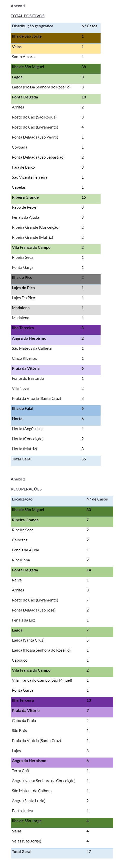Image resolution: width=130 pixels, height=868 pixels.
Task: Click the Distribuição geográfica column header
Action: pyautogui.click(x=33, y=26)
